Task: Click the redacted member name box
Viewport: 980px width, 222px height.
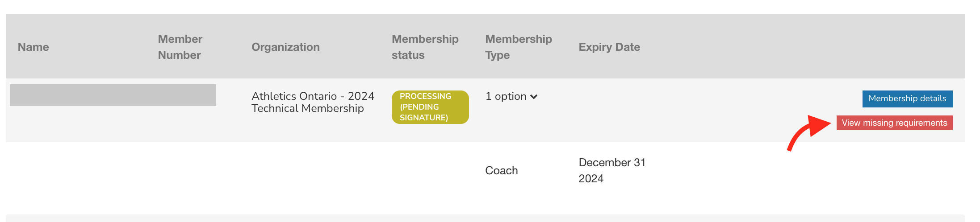Action: [x=113, y=95]
